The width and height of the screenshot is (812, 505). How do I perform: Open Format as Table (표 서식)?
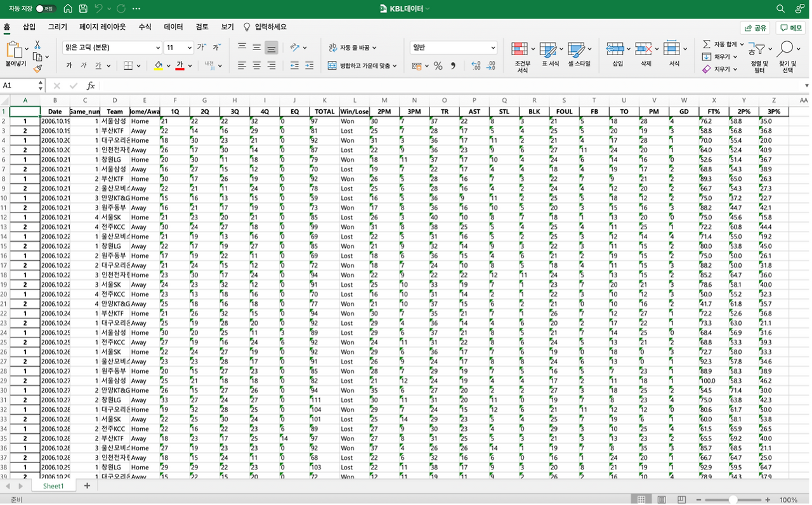point(550,55)
